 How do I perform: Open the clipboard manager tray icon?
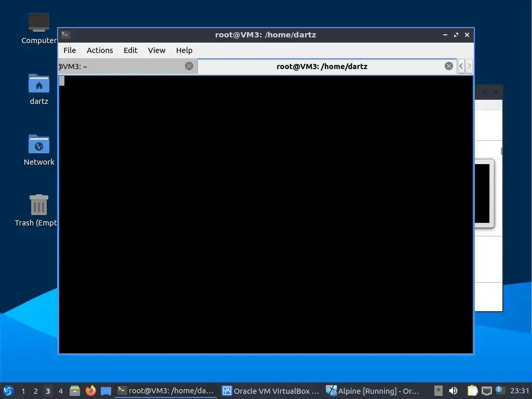(x=472, y=391)
